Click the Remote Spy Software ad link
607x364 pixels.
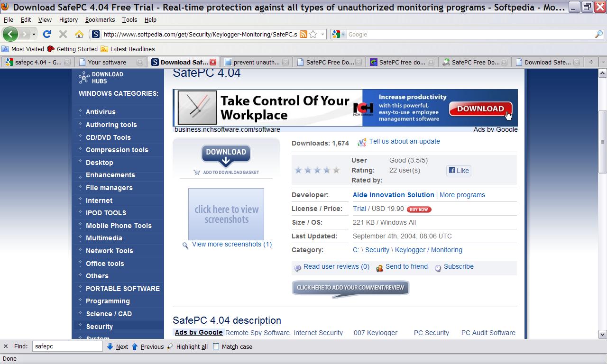point(258,333)
